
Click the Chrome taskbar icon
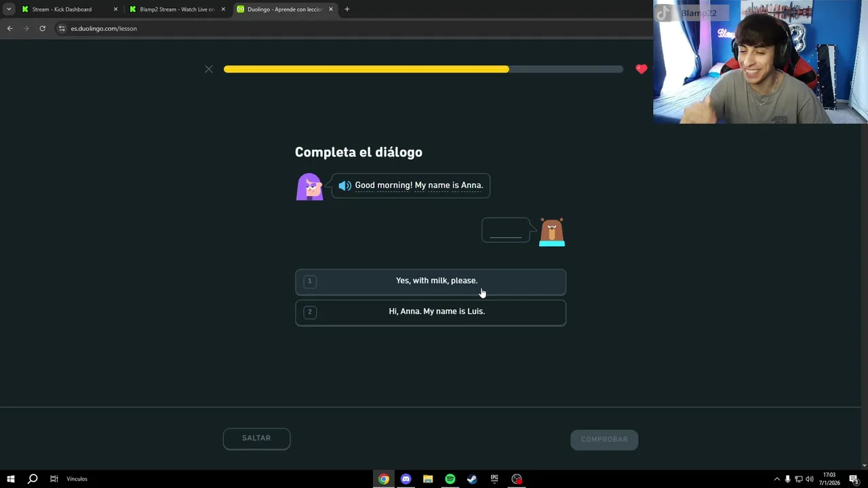click(384, 479)
